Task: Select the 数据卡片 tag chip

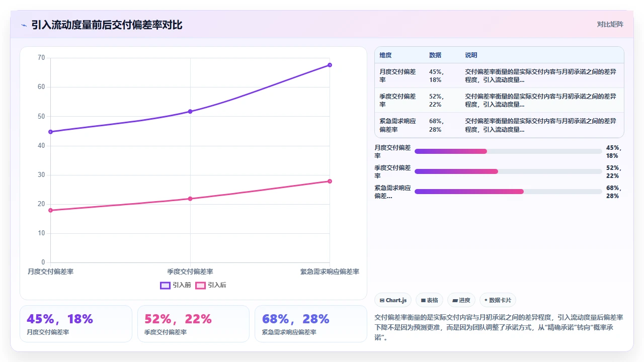Action: pyautogui.click(x=498, y=300)
